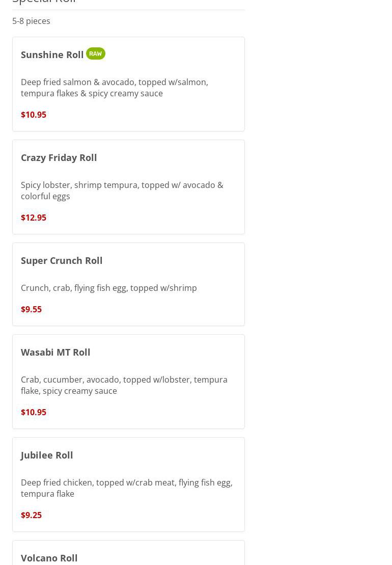Click the Sunshine Roll $10.95 price
Image resolution: width=392 pixels, height=565 pixels.
point(34,115)
